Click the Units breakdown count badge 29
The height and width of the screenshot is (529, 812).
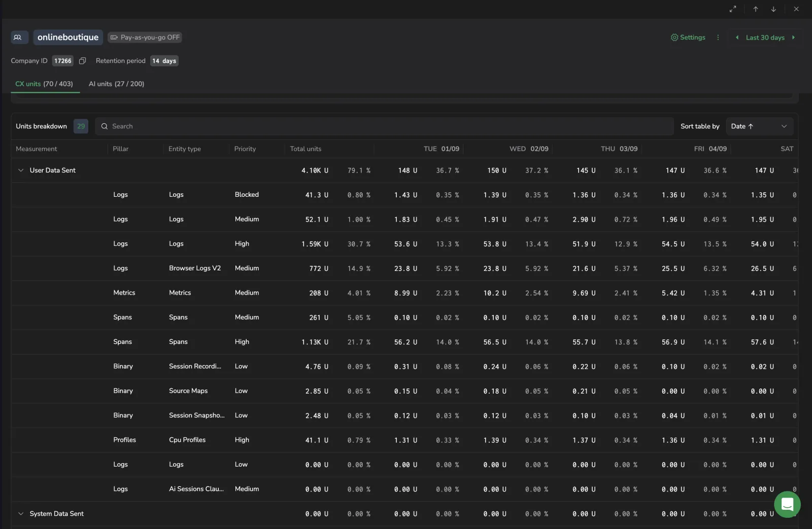click(81, 126)
